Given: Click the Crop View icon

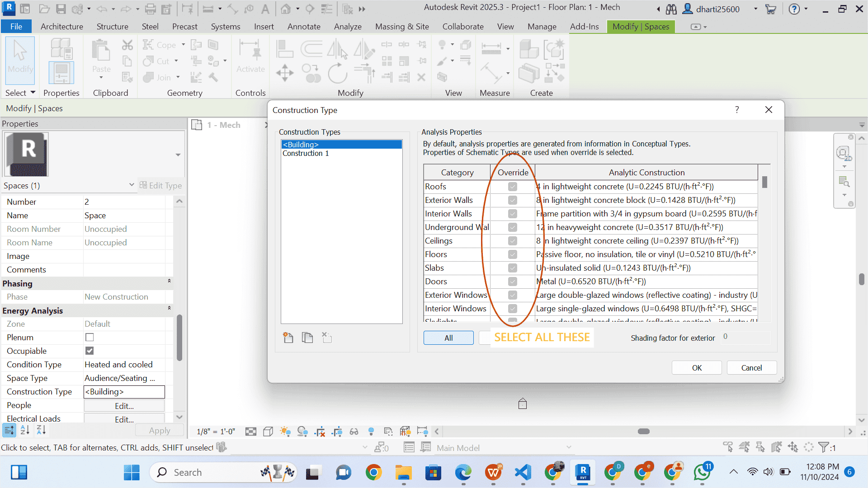Looking at the screenshot, I should [320, 432].
